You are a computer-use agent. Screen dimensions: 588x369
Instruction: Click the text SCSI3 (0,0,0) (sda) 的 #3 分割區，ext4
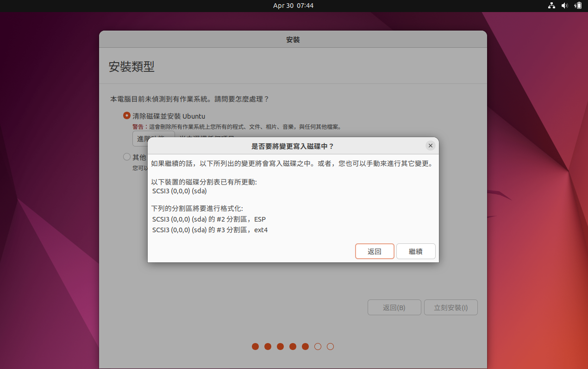click(x=210, y=230)
